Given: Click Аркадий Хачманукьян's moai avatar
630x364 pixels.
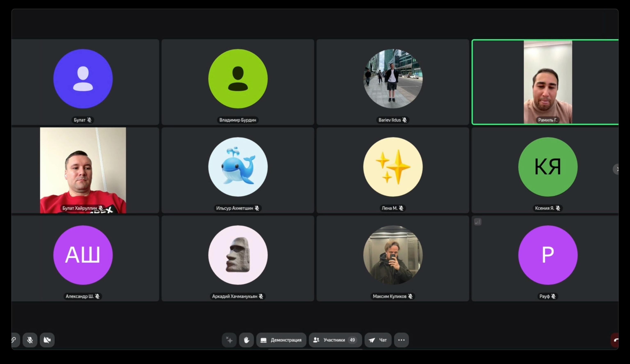Looking at the screenshot, I should pyautogui.click(x=238, y=255).
